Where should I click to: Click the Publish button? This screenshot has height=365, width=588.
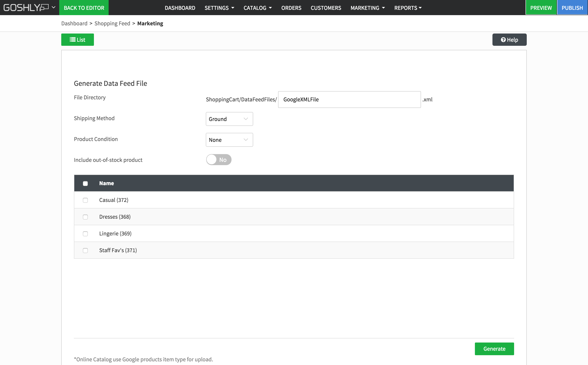click(x=572, y=8)
